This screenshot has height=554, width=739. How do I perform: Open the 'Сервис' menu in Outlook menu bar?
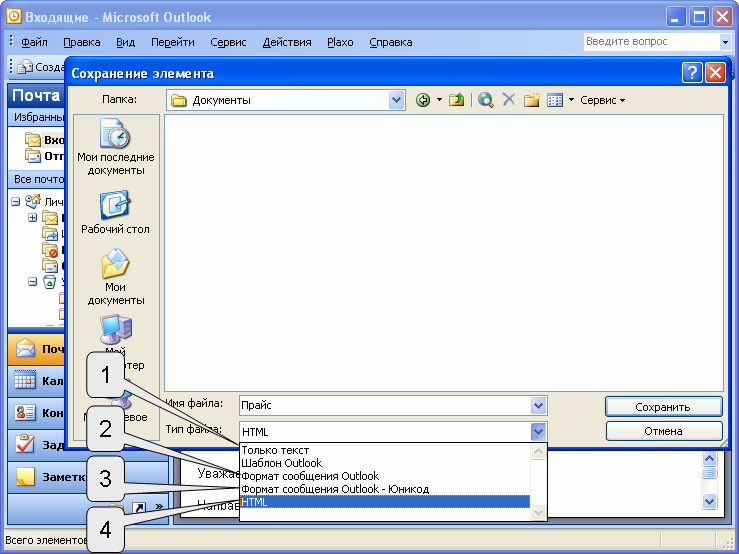click(x=228, y=42)
